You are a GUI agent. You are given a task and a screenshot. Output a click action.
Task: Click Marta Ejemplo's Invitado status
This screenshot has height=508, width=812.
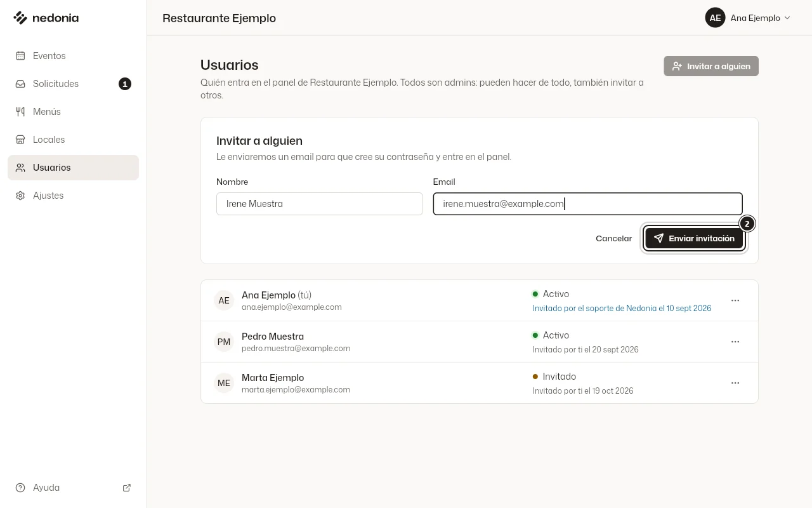pos(554,377)
